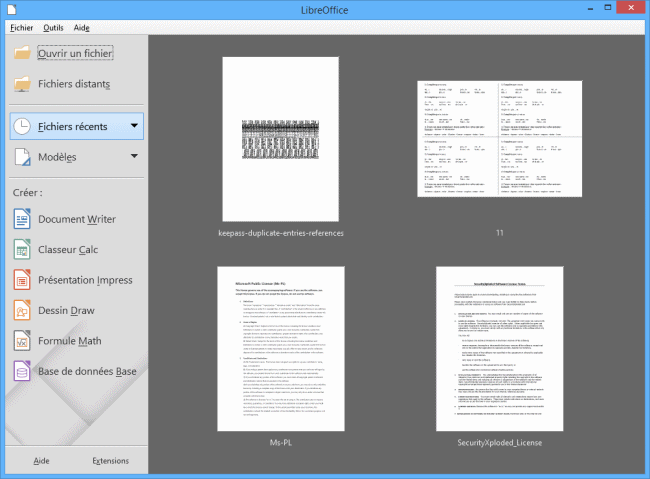Viewport: 650px width, 479px height.
Task: Open the Outils menu
Action: [x=53, y=28]
